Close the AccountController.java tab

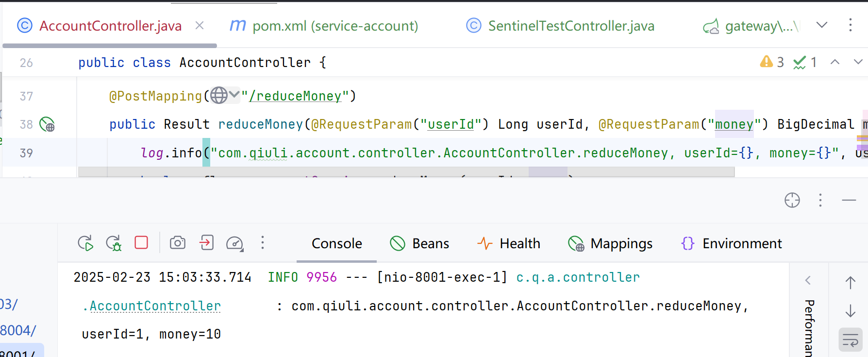[200, 25]
